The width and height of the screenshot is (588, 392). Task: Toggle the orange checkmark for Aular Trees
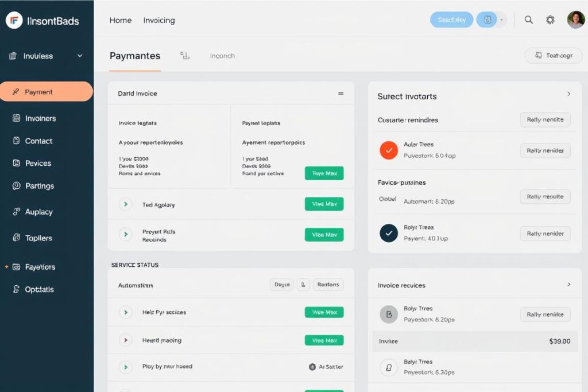coord(389,150)
